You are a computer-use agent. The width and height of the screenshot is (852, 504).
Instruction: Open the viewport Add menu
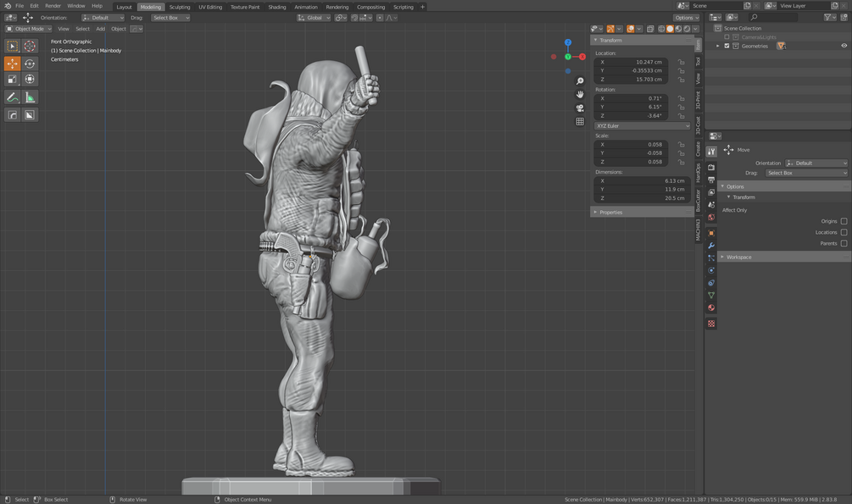(x=101, y=29)
